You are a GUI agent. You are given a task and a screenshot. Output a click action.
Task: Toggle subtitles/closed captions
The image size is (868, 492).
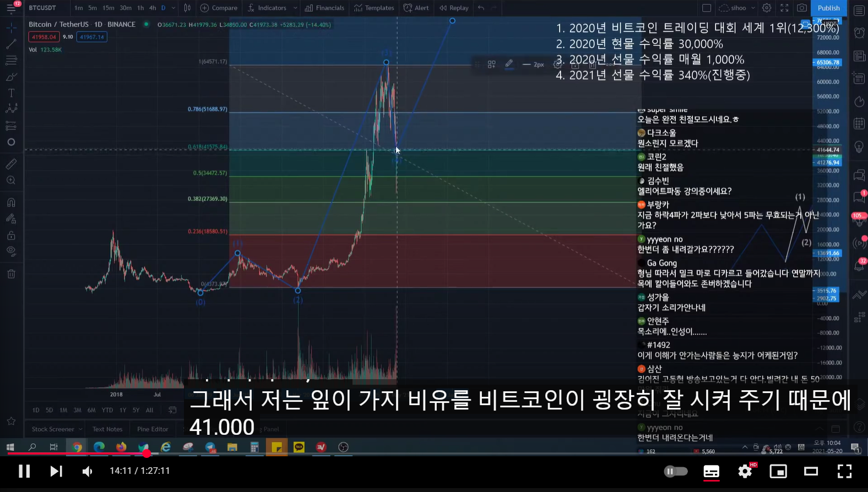coord(711,472)
